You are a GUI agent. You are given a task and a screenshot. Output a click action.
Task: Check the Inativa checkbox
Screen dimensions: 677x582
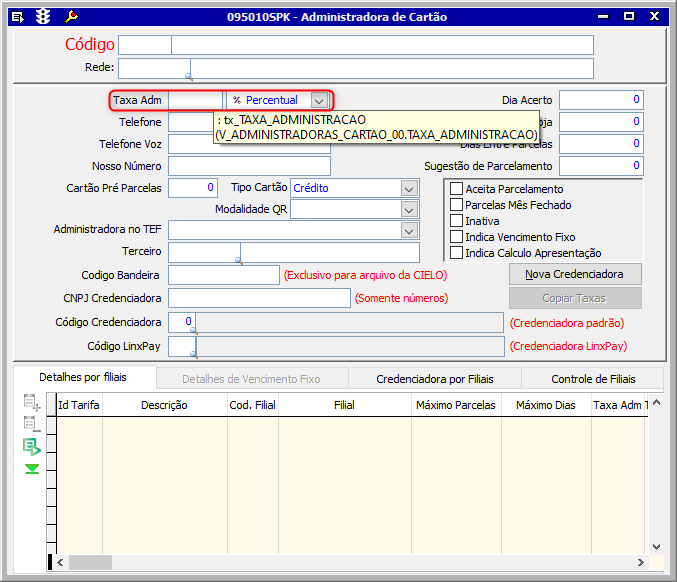456,221
